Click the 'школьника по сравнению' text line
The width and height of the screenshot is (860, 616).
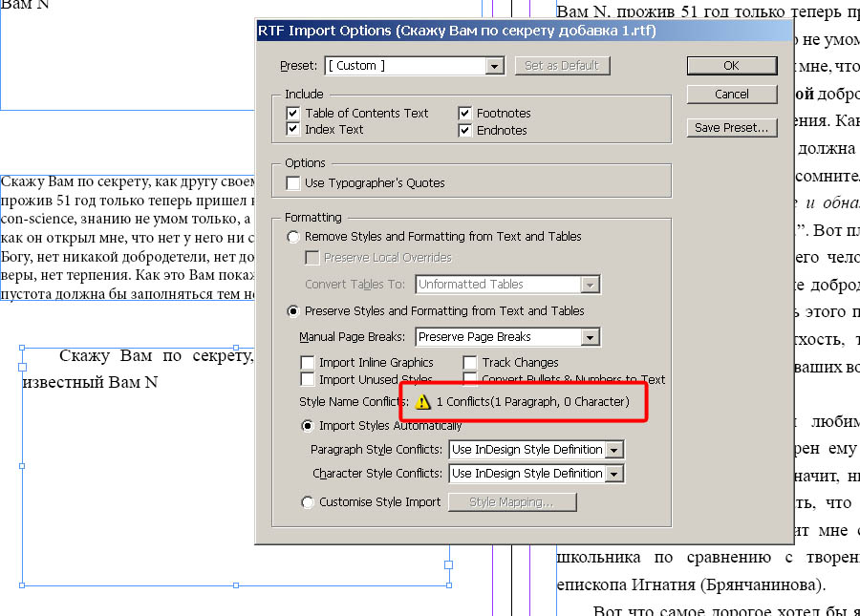[x=708, y=558]
